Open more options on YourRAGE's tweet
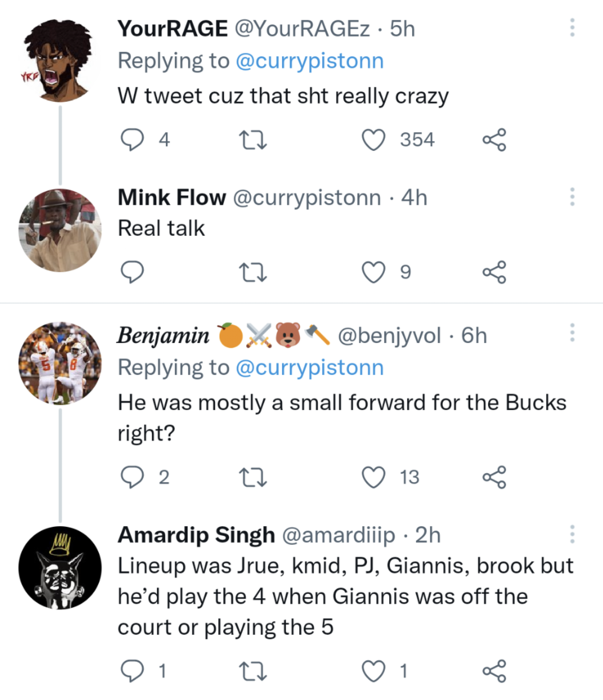The height and width of the screenshot is (700, 603). pyautogui.click(x=572, y=28)
